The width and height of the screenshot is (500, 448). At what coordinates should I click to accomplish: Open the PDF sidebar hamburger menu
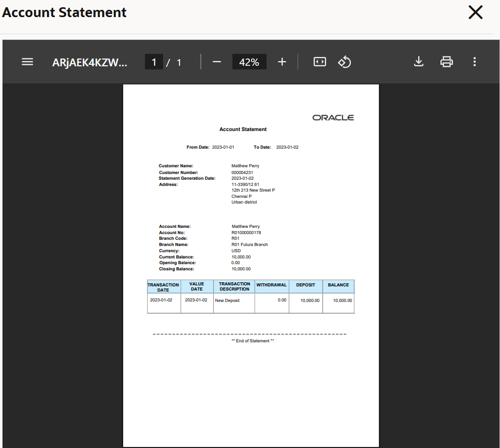27,62
